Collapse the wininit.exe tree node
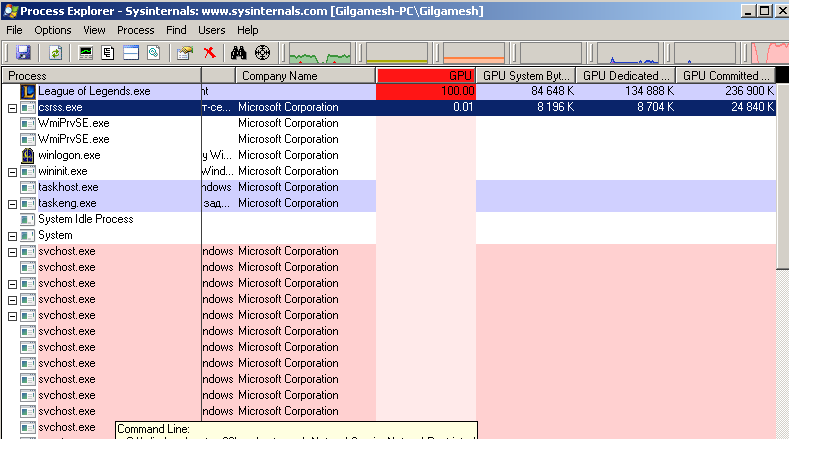Viewport: 840px width, 452px height. coord(12,172)
